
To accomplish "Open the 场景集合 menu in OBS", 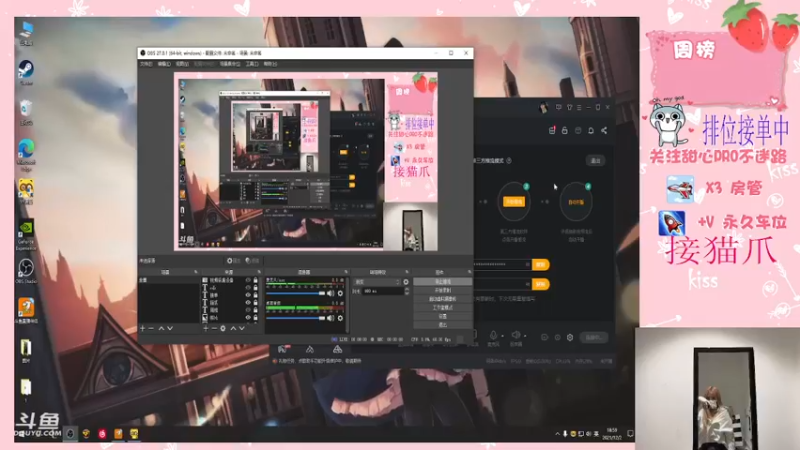I will tap(230, 64).
